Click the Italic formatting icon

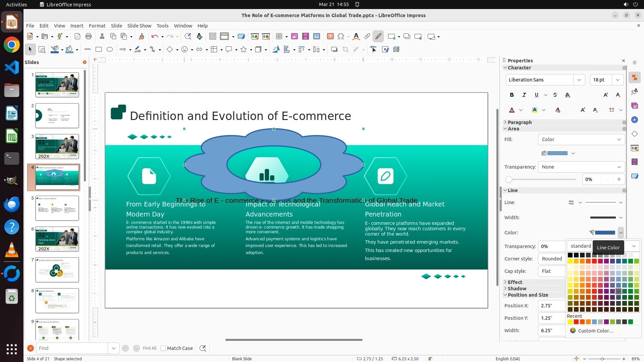[x=524, y=95]
